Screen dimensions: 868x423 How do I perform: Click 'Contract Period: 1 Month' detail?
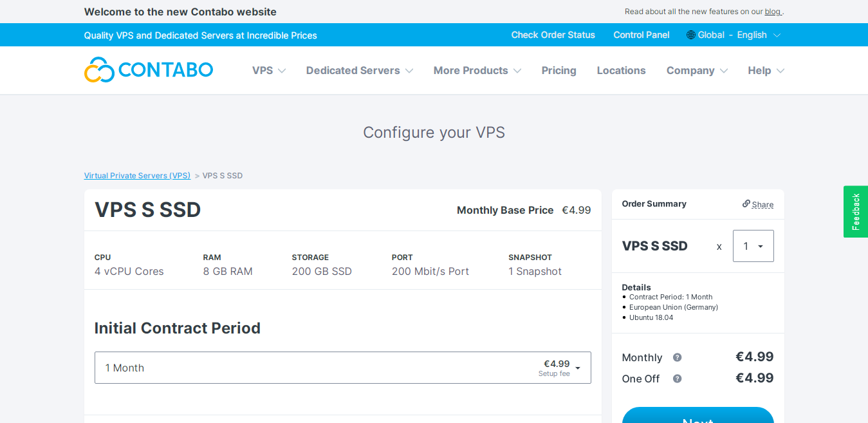coord(670,297)
